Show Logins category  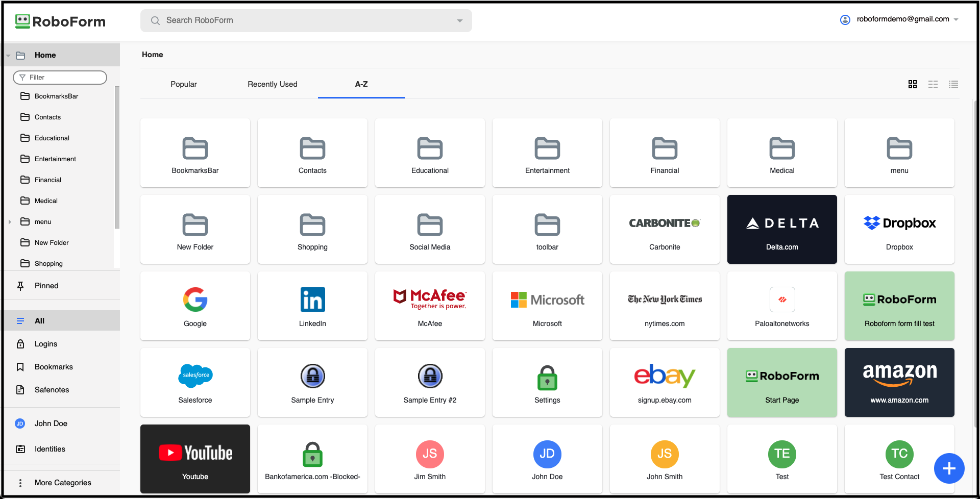62,344
